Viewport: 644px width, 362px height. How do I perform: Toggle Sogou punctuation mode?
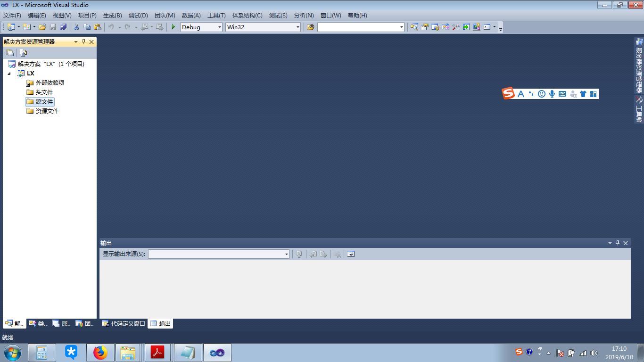click(531, 94)
